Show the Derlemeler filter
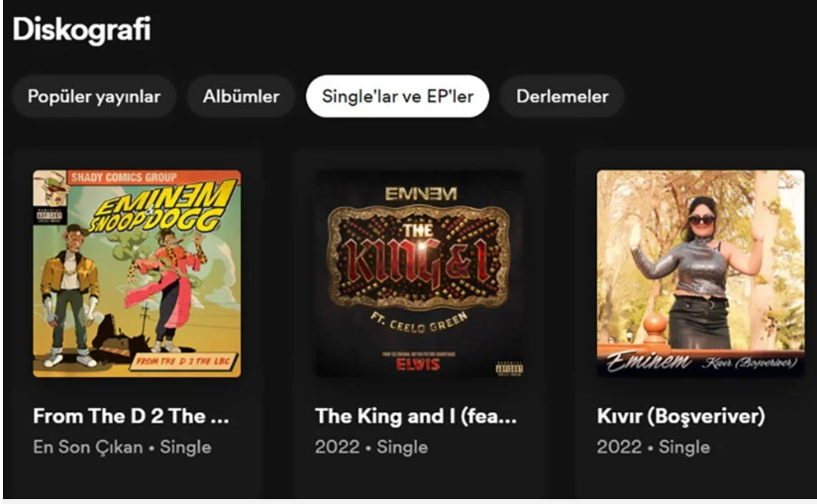 click(562, 96)
